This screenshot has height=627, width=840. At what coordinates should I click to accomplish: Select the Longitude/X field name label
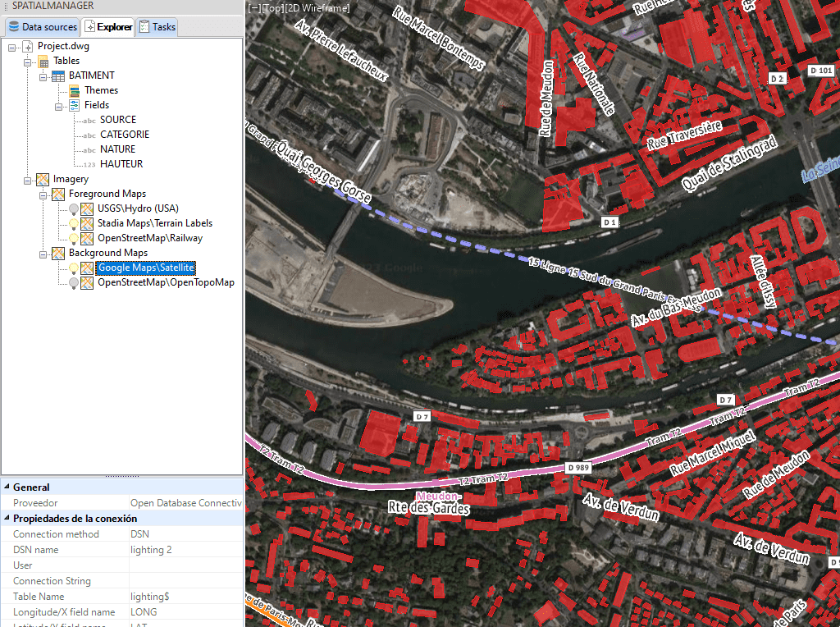[x=64, y=611]
